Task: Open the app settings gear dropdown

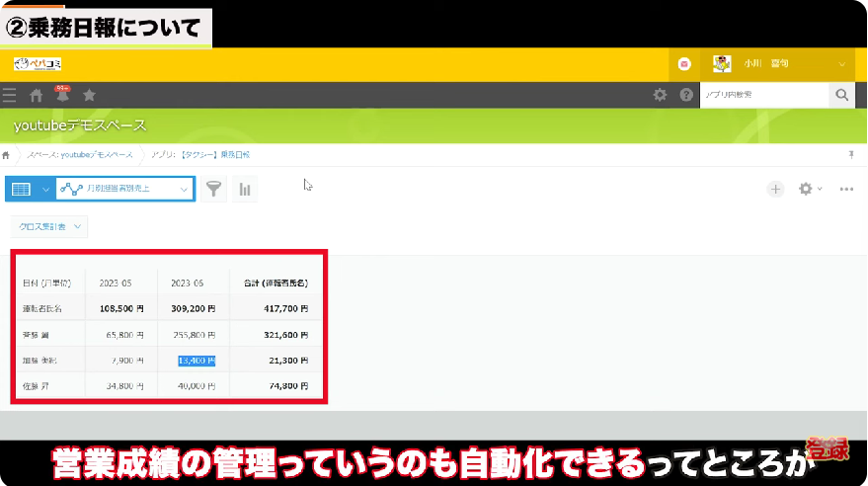Action: (810, 189)
